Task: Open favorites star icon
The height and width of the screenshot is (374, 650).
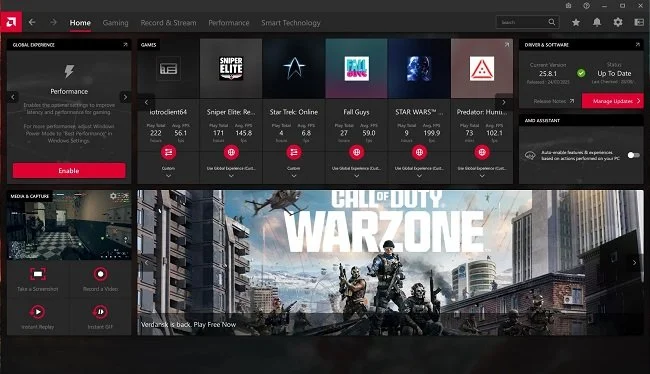Action: [x=576, y=22]
